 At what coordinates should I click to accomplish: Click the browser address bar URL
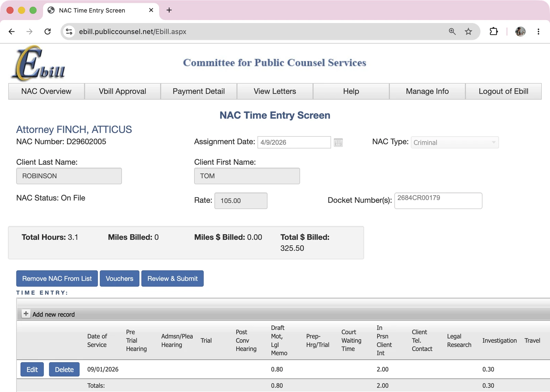[x=133, y=32]
